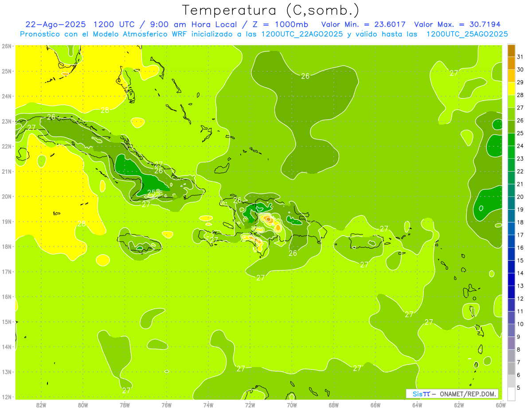Click the '26N' latitude axis label
Viewport: 532px width, 411px height.
pyautogui.click(x=7, y=46)
